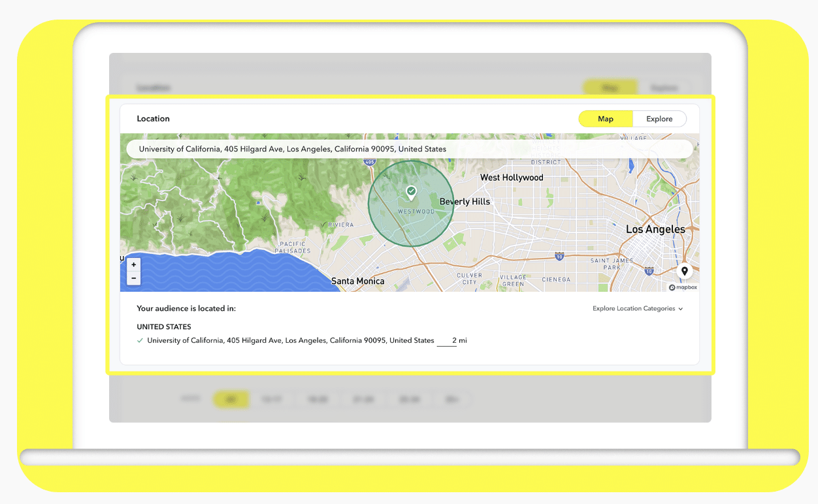The height and width of the screenshot is (504, 818).
Task: Click the location address search field
Action: [x=410, y=149]
